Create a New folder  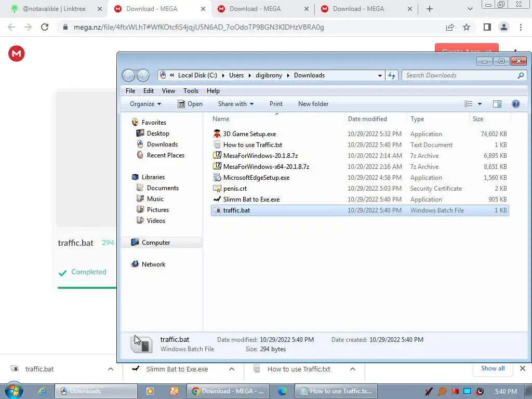click(x=313, y=104)
